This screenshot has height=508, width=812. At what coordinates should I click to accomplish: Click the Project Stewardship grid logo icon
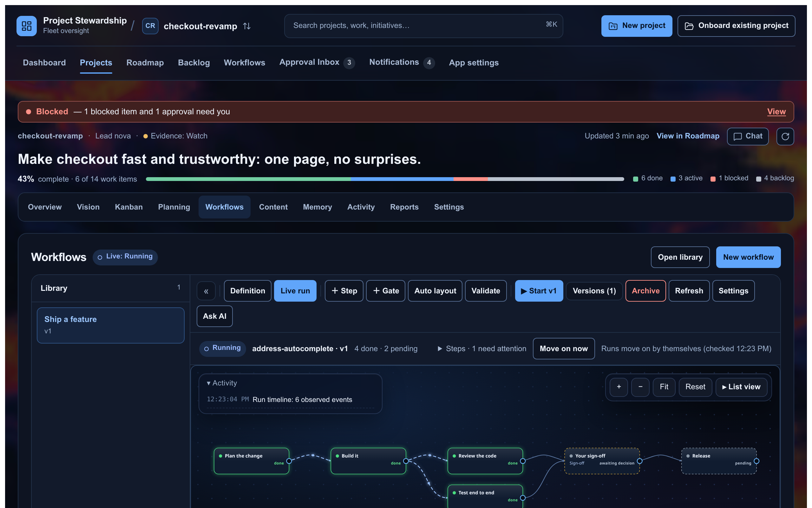coord(27,26)
